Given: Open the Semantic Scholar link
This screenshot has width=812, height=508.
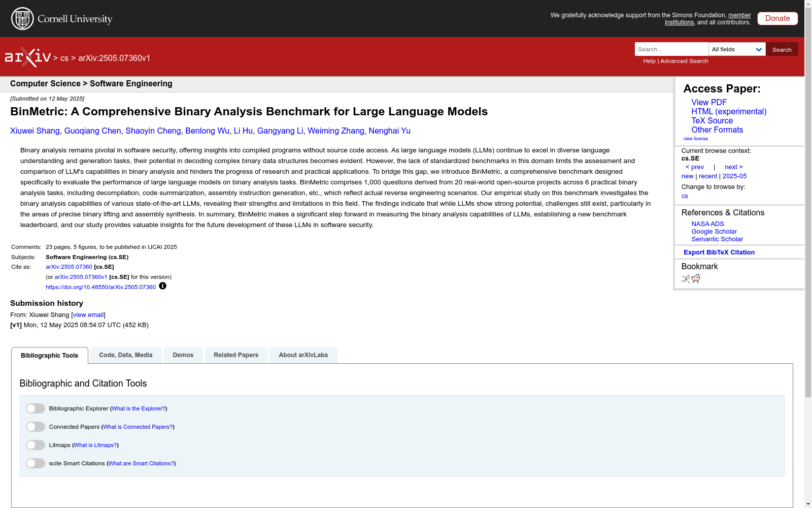Looking at the screenshot, I should point(717,239).
